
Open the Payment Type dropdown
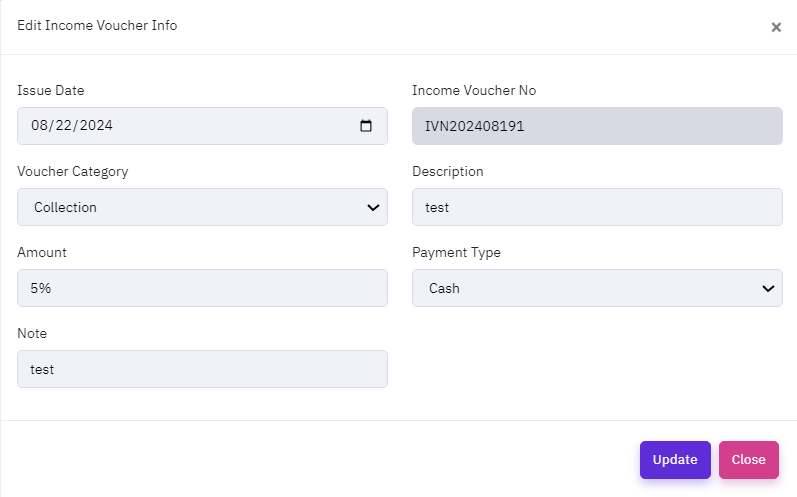[597, 288]
